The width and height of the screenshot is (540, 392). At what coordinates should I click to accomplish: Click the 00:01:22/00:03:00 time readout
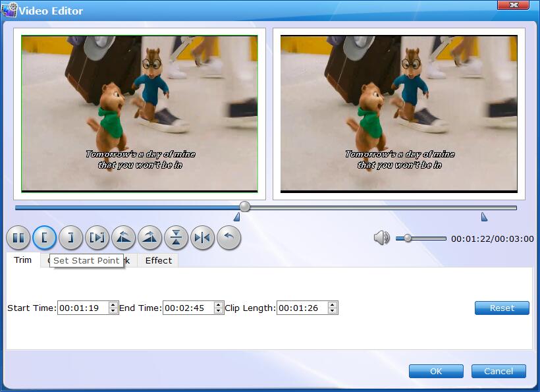tap(493, 238)
